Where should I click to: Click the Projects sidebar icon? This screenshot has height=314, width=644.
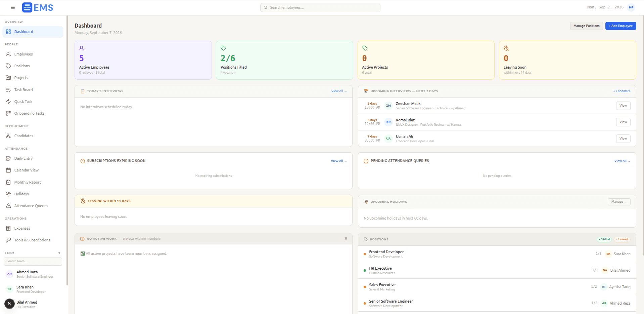[8, 78]
